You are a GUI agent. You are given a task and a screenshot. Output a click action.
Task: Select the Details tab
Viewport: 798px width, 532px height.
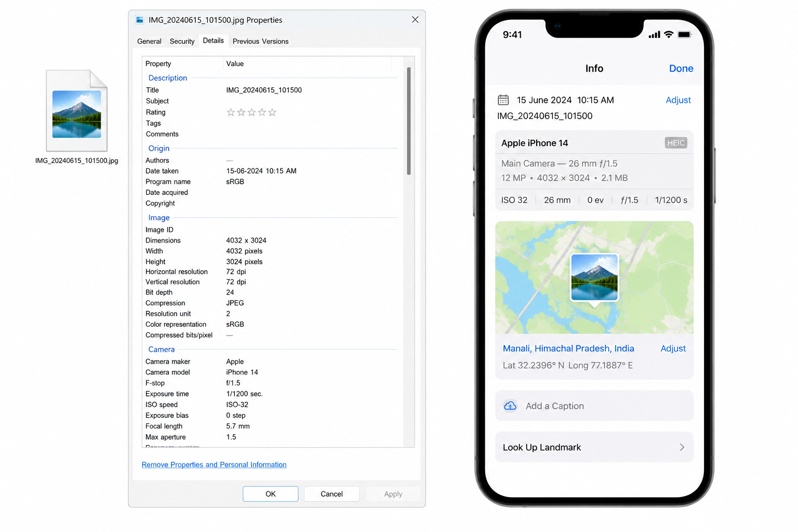(214, 41)
